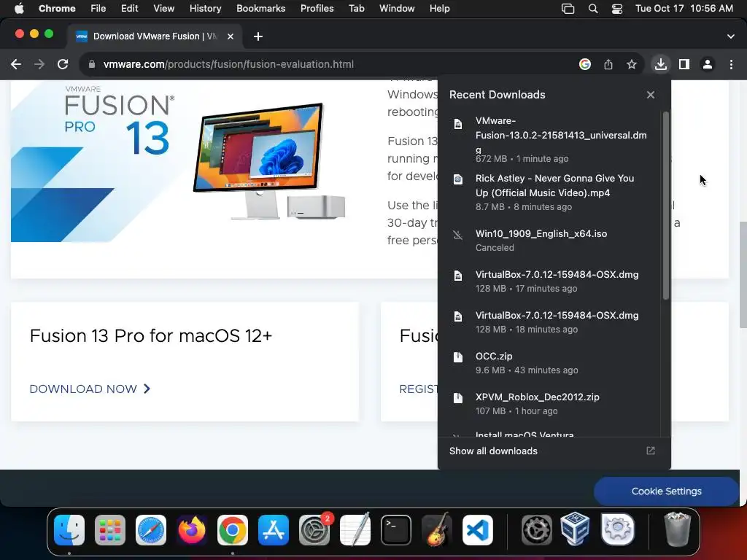Open Terminal from the dock
Image resolution: width=747 pixels, height=560 pixels.
396,529
